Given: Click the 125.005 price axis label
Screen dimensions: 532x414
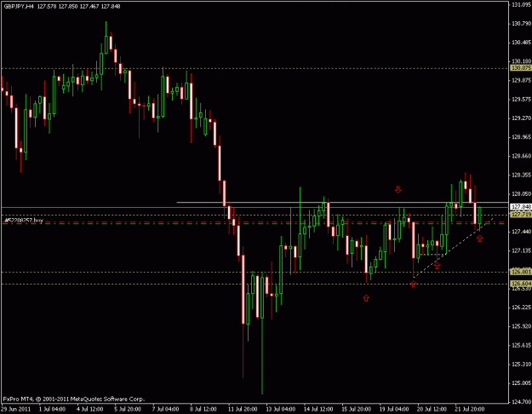Looking at the screenshot, I should pos(521,383).
